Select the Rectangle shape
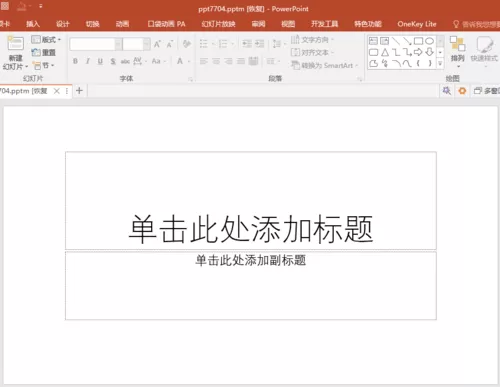 418,41
